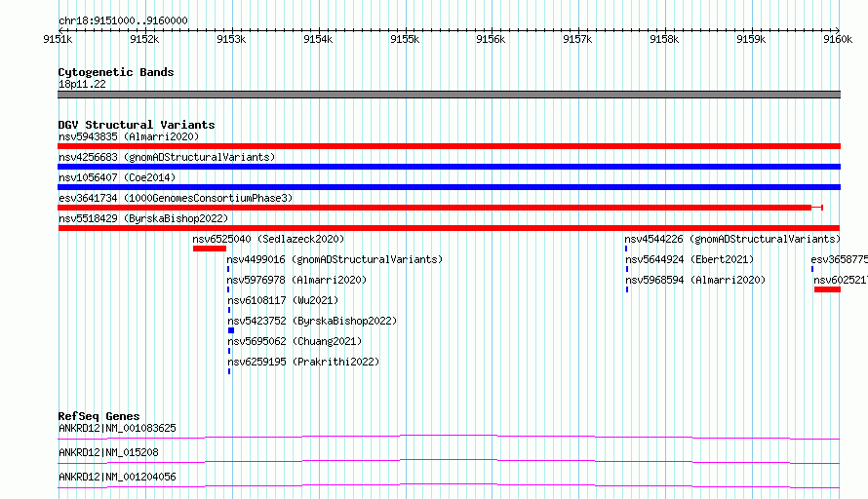Click the nsv4256683 (gnomADStructuralVariants) label
This screenshot has width=868, height=499.
coord(167,157)
